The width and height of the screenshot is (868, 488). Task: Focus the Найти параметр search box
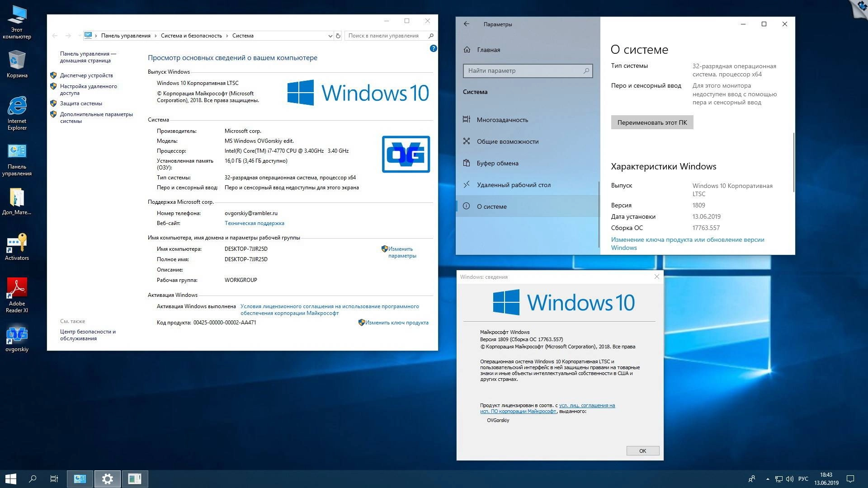pyautogui.click(x=528, y=70)
